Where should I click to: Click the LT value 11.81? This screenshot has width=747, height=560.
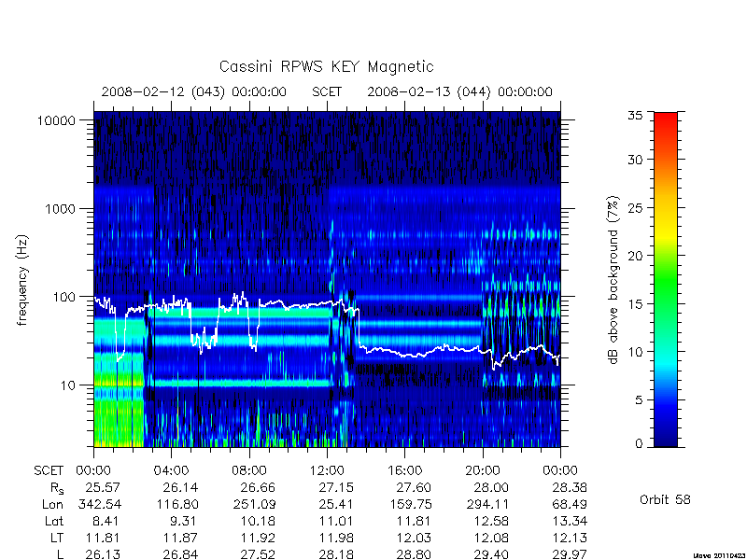103,538
